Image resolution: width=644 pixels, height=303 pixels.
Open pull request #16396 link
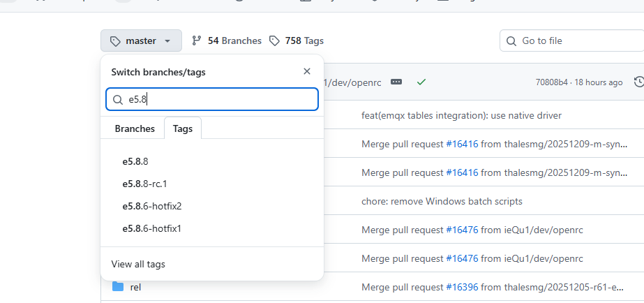[x=462, y=286]
